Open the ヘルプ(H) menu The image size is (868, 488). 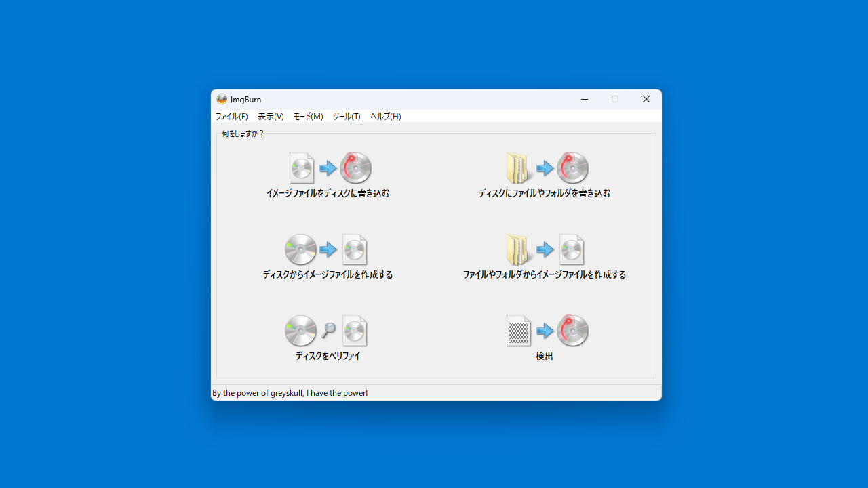386,117
